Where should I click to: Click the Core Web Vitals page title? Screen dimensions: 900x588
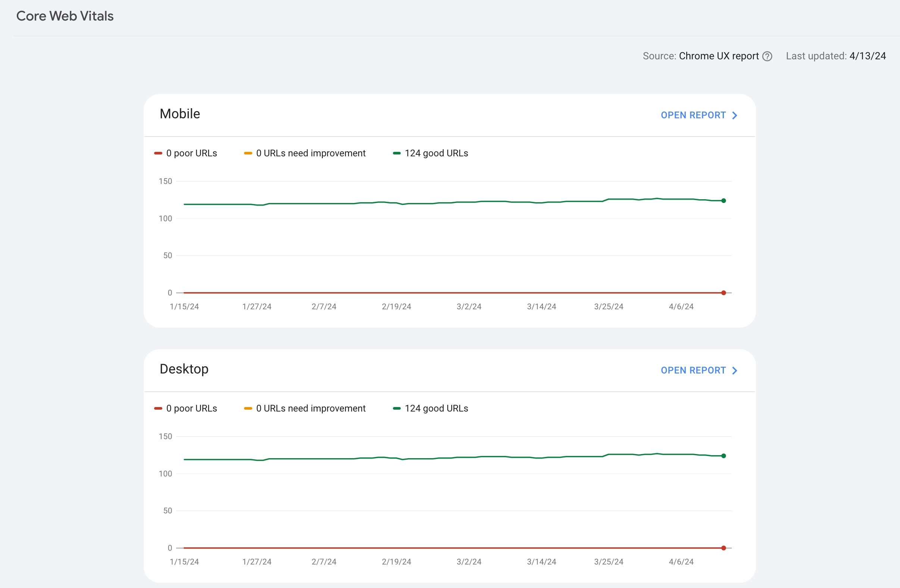pos(65,16)
